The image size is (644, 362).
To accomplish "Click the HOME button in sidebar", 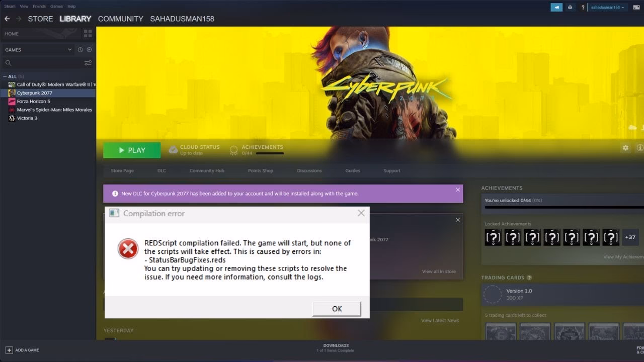I will (40, 34).
